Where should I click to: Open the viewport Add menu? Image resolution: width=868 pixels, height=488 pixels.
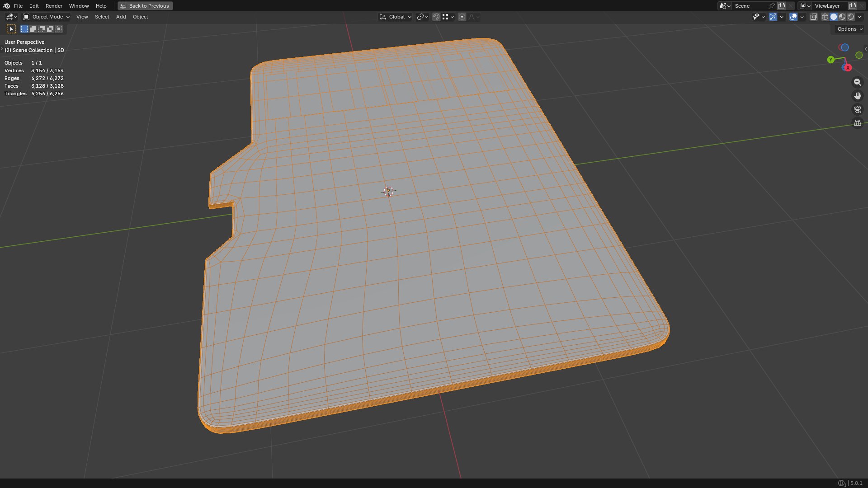tap(121, 17)
